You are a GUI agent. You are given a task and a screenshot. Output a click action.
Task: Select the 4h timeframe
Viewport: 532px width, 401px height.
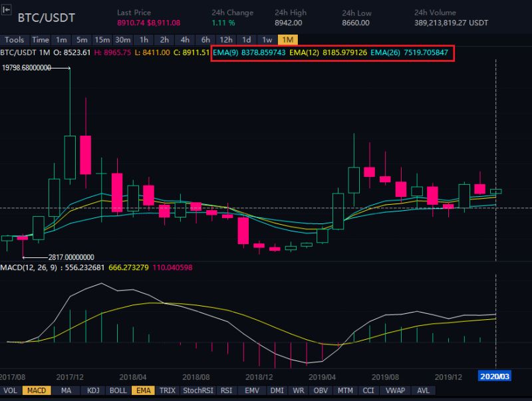(185, 40)
